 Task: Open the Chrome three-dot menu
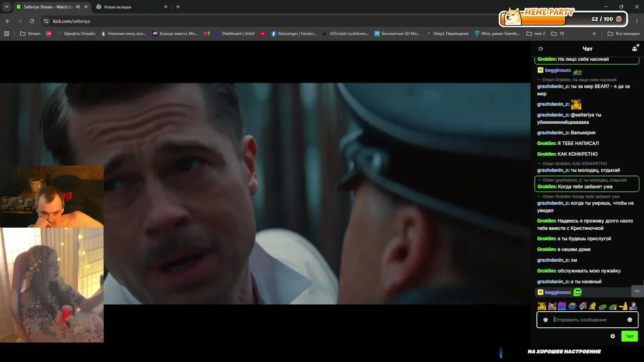637,21
